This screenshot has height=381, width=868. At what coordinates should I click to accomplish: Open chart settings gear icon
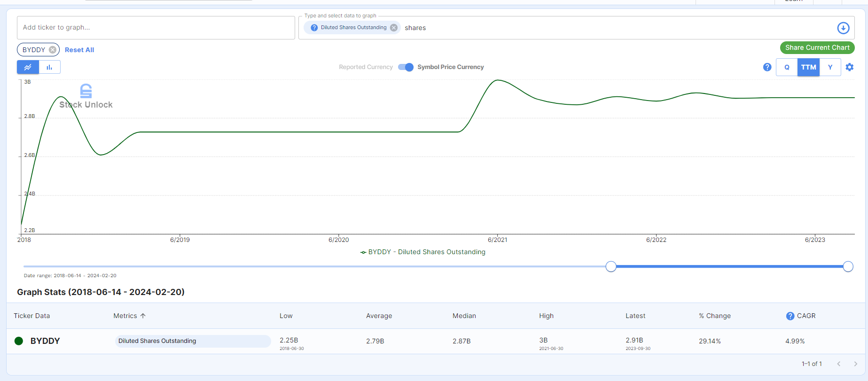point(850,67)
